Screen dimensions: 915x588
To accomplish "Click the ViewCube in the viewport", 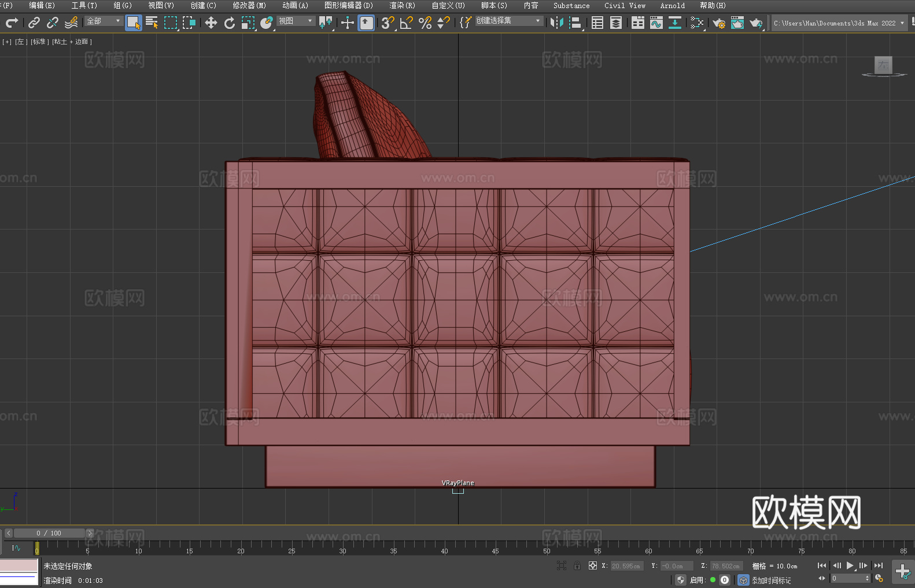I will [883, 65].
